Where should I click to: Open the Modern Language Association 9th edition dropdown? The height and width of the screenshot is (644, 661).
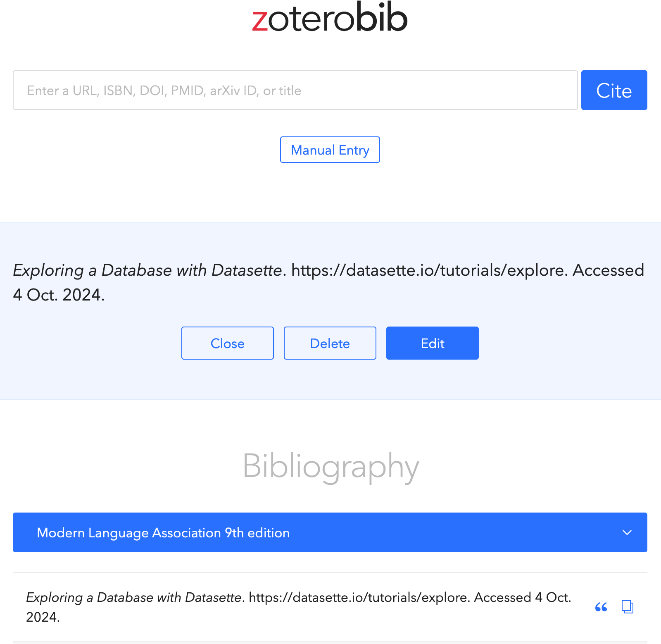click(x=329, y=532)
